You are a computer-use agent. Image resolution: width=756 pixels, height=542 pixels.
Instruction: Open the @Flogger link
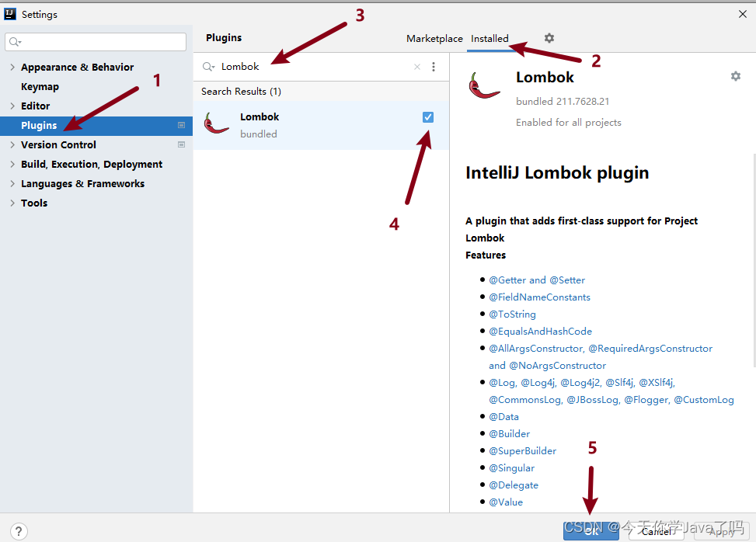[x=647, y=400]
